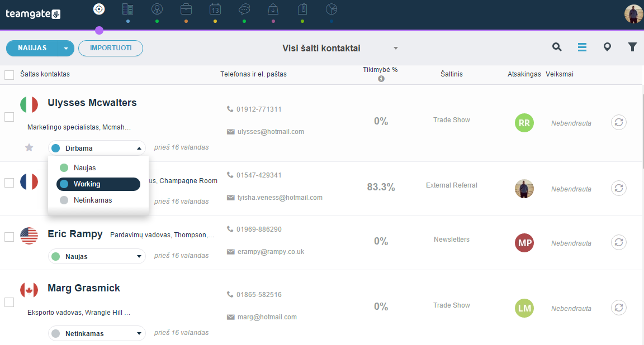Select Working in the status menu
Screen dimensions: 644x345
pyautogui.click(x=98, y=184)
